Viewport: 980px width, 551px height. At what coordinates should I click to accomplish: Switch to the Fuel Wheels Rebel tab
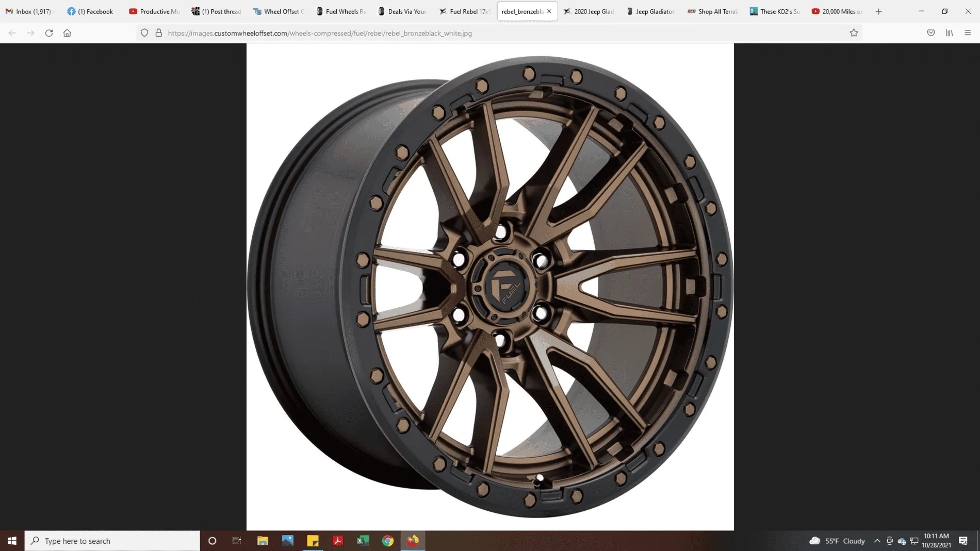click(341, 11)
